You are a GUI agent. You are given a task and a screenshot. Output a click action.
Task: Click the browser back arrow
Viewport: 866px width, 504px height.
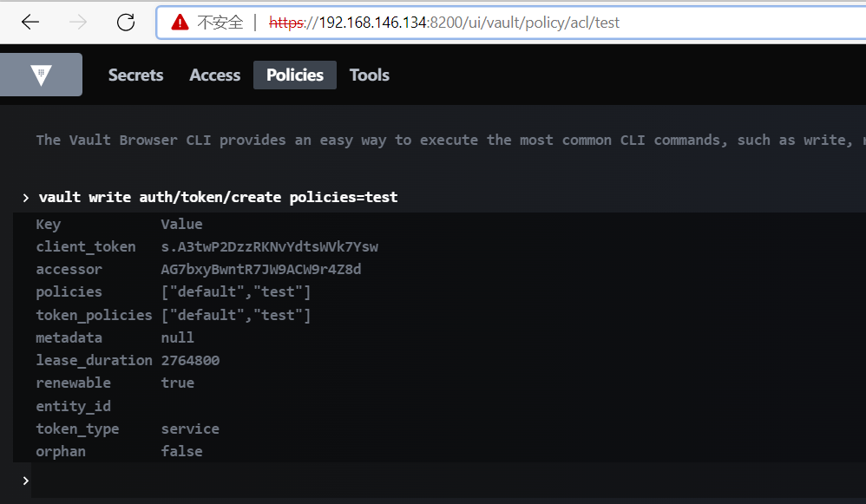tap(30, 23)
